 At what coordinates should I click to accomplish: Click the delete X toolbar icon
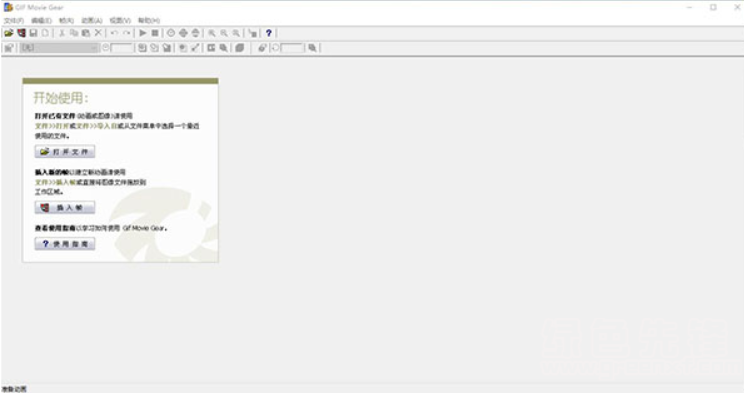tap(98, 33)
